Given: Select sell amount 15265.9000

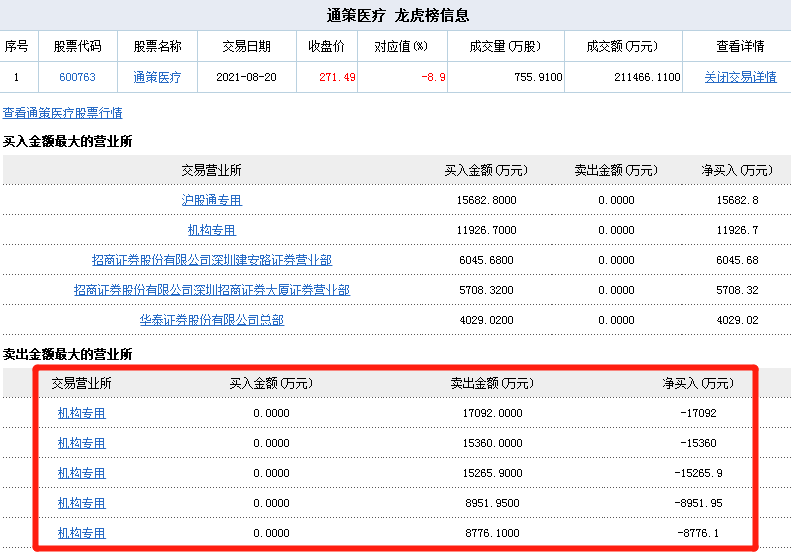Looking at the screenshot, I should point(492,473).
